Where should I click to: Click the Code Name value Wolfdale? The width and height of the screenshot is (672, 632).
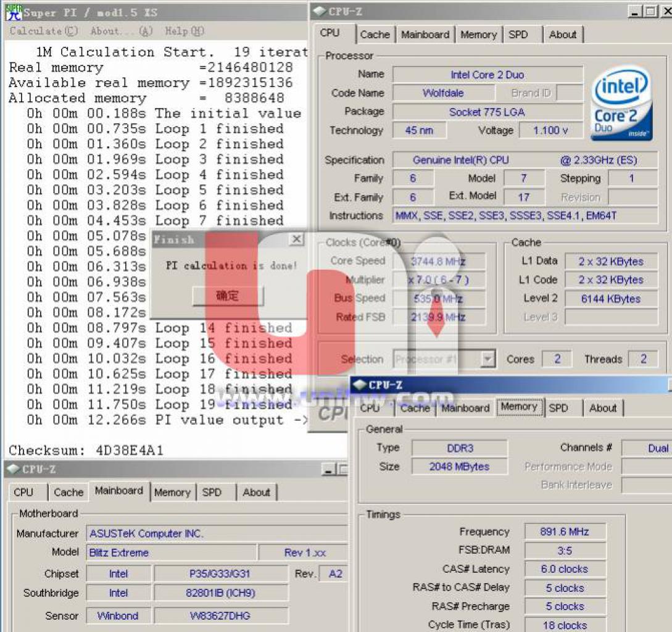pos(443,93)
